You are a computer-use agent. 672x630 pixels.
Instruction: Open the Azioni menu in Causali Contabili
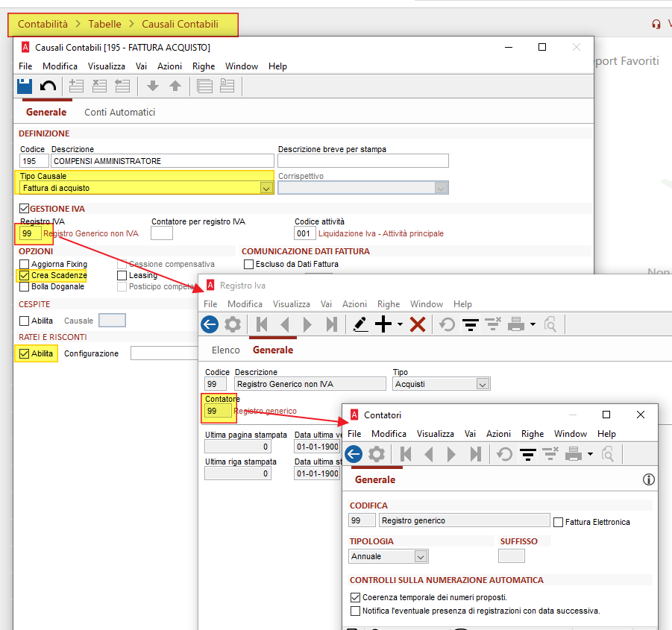point(169,66)
